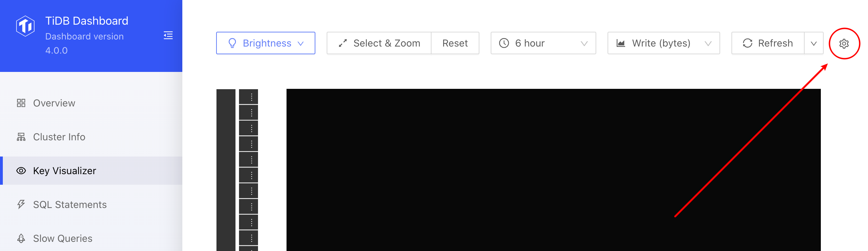Click the Refresh button
The image size is (868, 251).
point(768,43)
